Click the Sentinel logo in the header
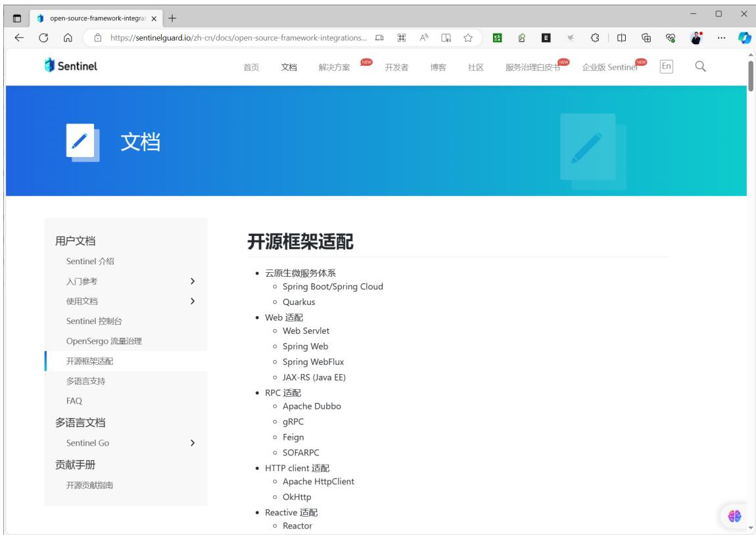The image size is (756, 535). point(71,66)
